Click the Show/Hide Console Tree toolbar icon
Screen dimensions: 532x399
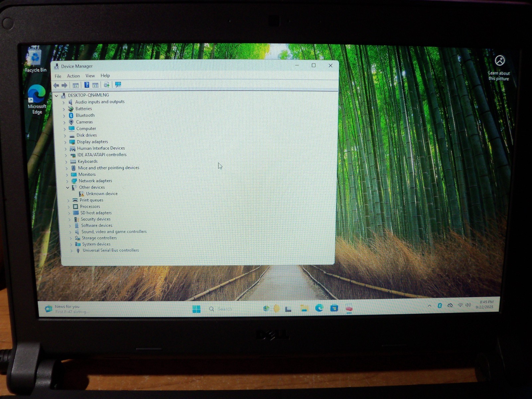point(76,85)
